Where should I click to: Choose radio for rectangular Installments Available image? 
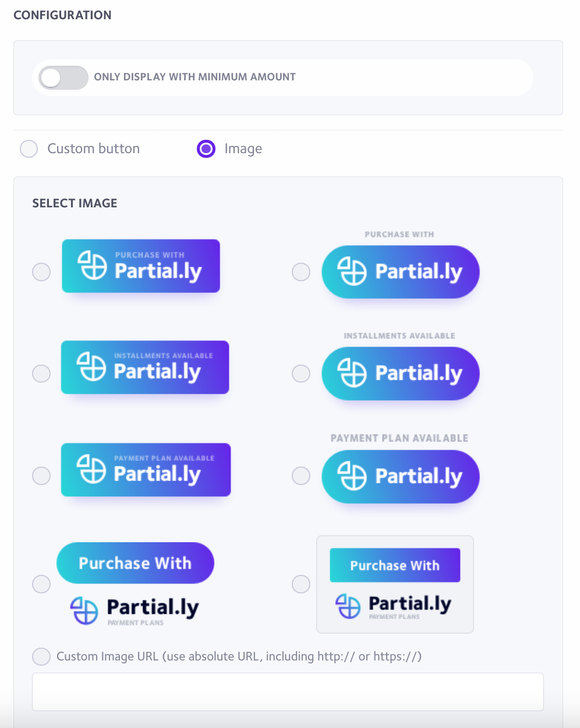point(41,373)
